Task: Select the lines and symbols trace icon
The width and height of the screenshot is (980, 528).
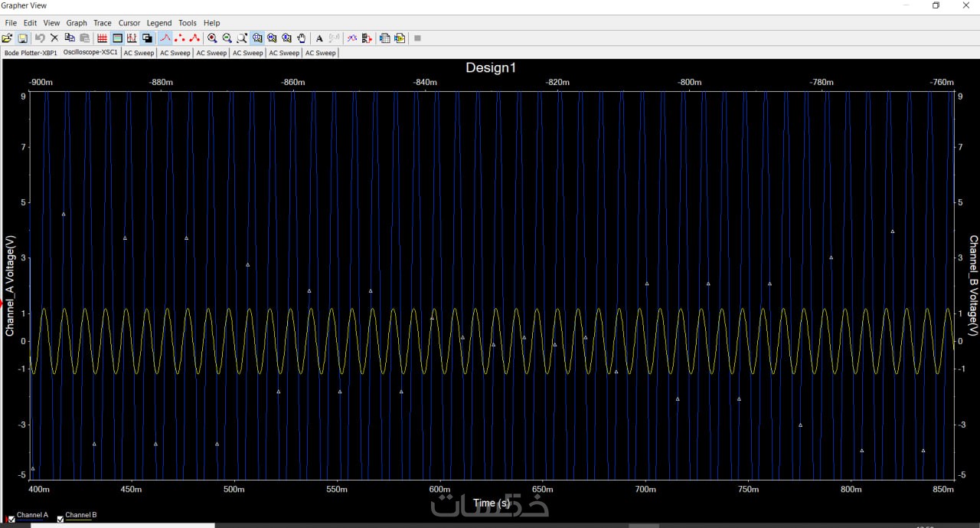Action: coord(194,38)
